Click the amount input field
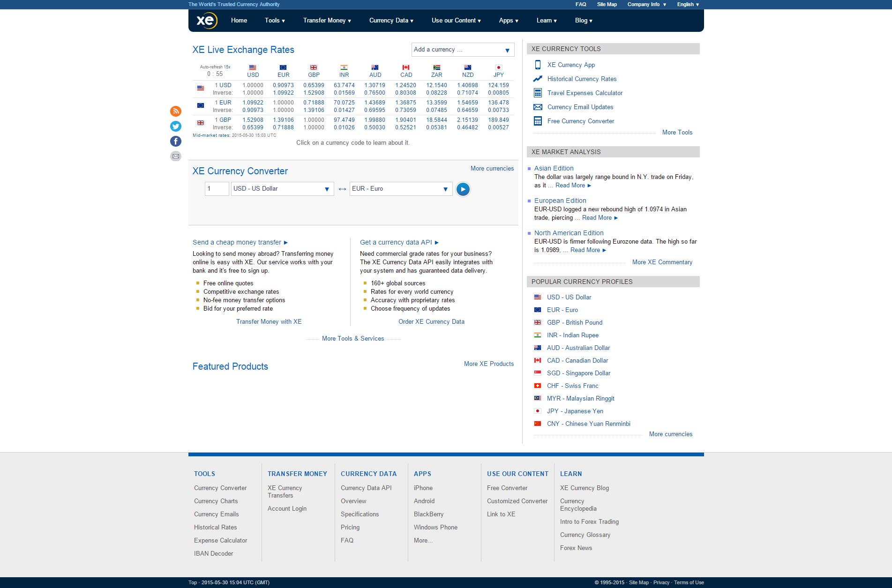 pos(217,189)
